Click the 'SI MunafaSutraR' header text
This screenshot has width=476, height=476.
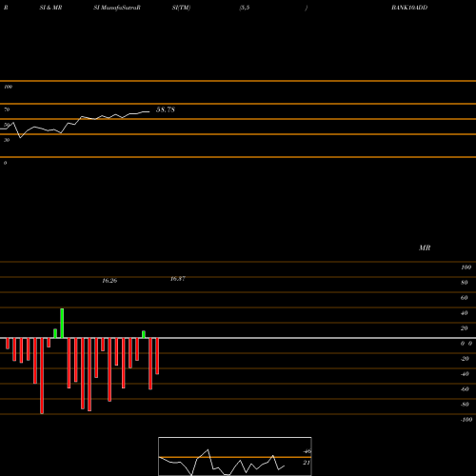[x=117, y=8]
